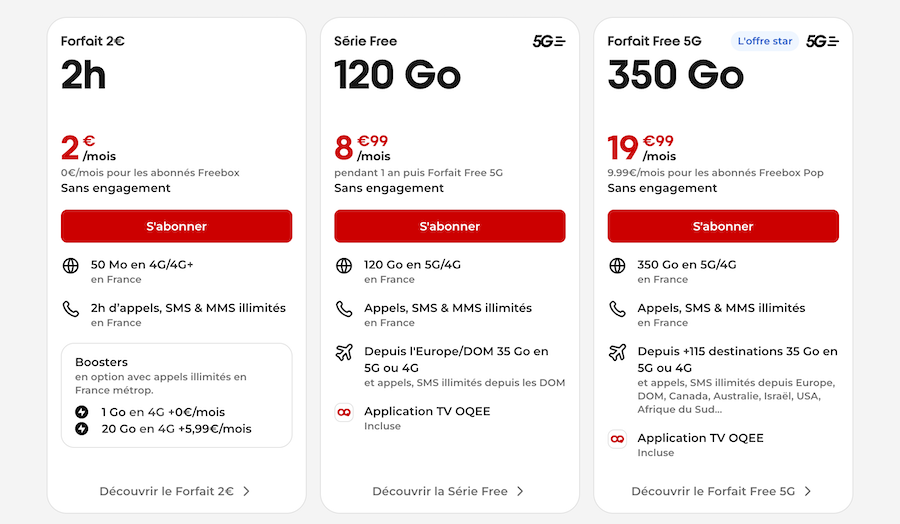Click OQEE icon in Forfait Free 5G card

point(617,439)
